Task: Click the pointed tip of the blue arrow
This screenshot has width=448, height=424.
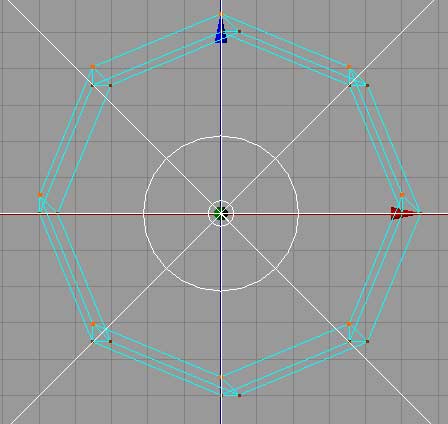Action: 221,17
